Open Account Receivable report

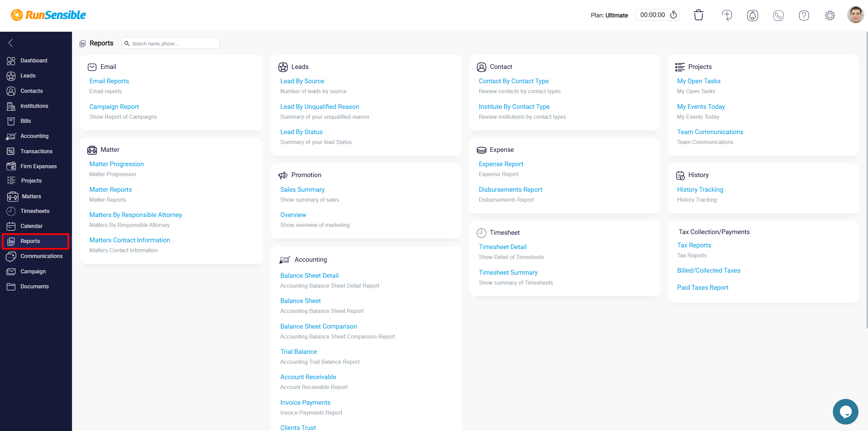308,377
